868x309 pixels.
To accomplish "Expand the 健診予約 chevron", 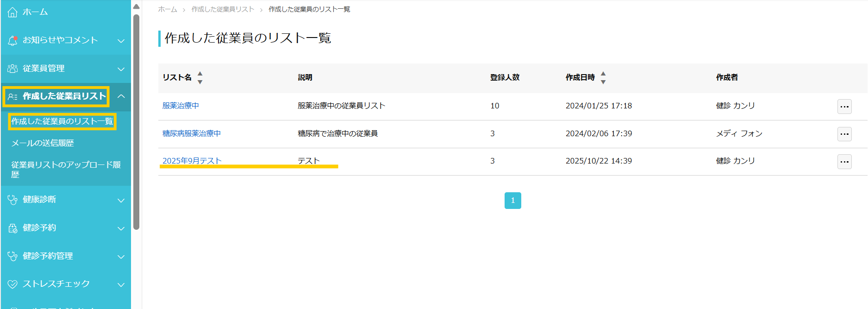I will pos(121,228).
